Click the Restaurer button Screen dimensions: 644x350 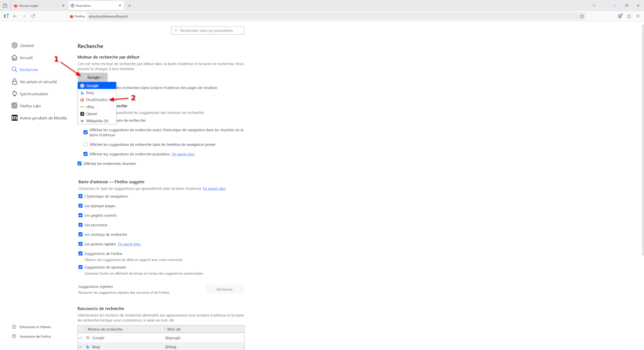(x=224, y=289)
